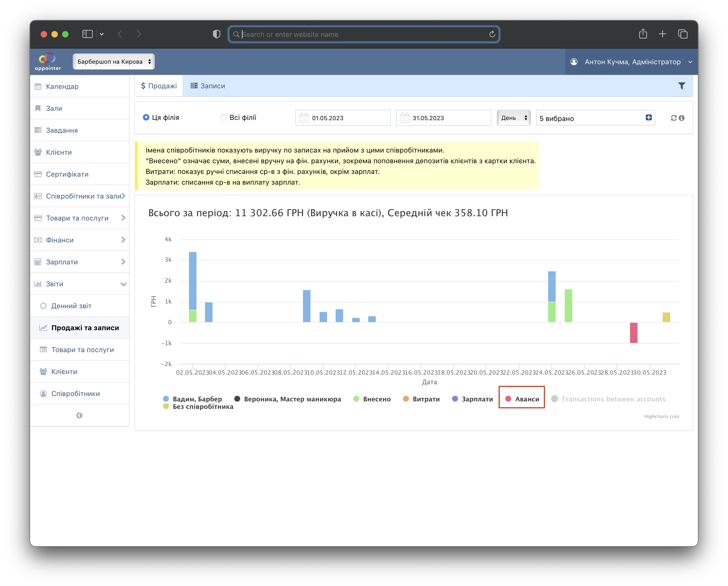Click end date field 31.05.2023
728x586 pixels.
(443, 118)
